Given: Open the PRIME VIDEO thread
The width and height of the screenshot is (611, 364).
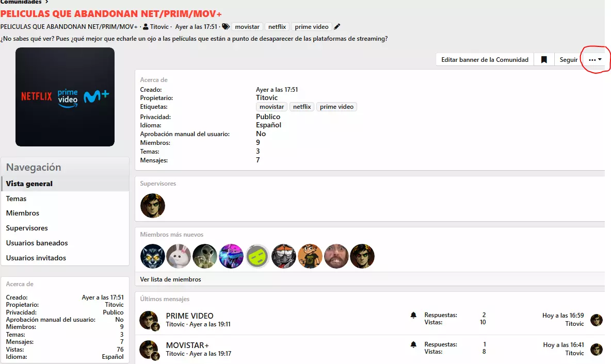Looking at the screenshot, I should pyautogui.click(x=190, y=316).
